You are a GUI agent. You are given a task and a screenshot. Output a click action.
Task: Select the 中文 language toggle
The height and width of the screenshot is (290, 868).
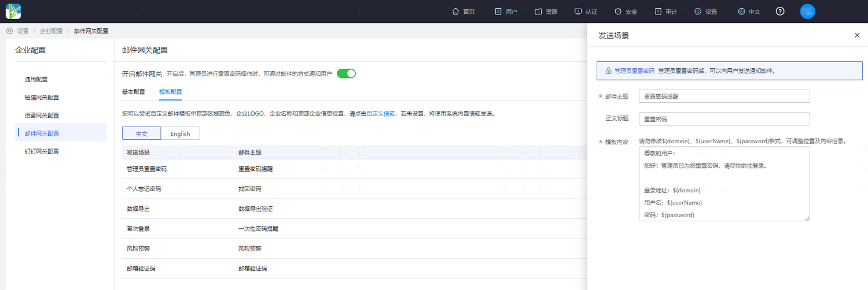click(x=141, y=133)
